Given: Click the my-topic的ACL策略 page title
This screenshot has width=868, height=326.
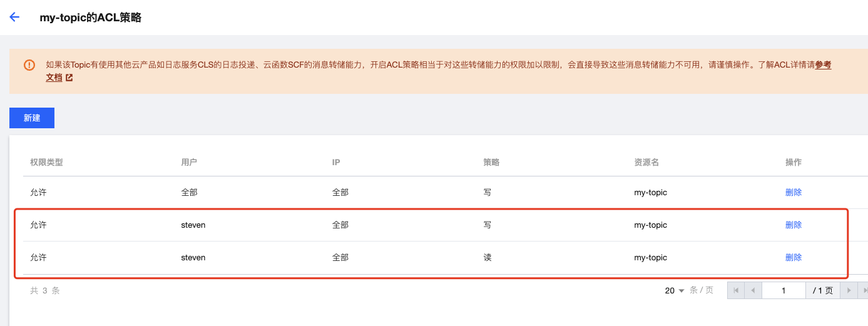Looking at the screenshot, I should click(x=91, y=18).
